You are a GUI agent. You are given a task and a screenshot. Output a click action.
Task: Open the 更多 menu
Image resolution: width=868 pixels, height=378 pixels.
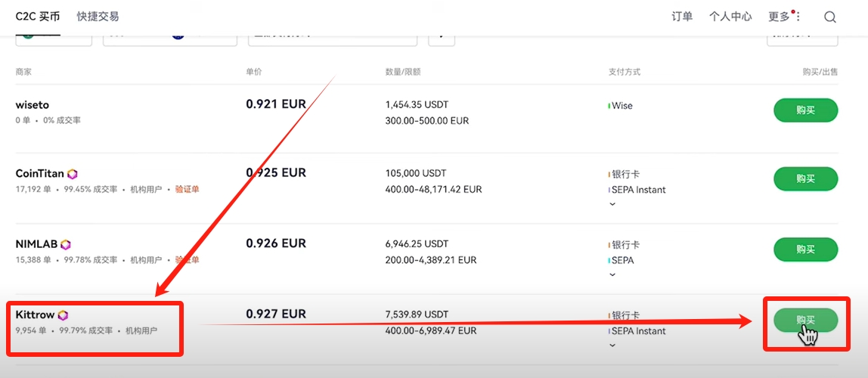[x=779, y=17]
